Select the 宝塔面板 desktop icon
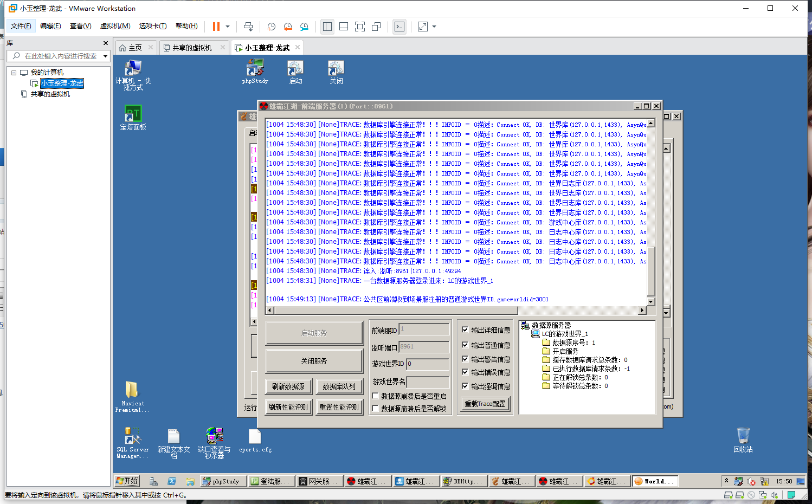This screenshot has width=812, height=504. 133,118
